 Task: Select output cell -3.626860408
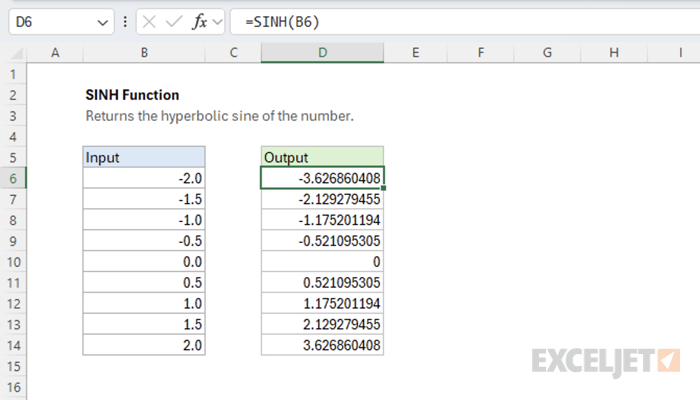click(x=322, y=178)
